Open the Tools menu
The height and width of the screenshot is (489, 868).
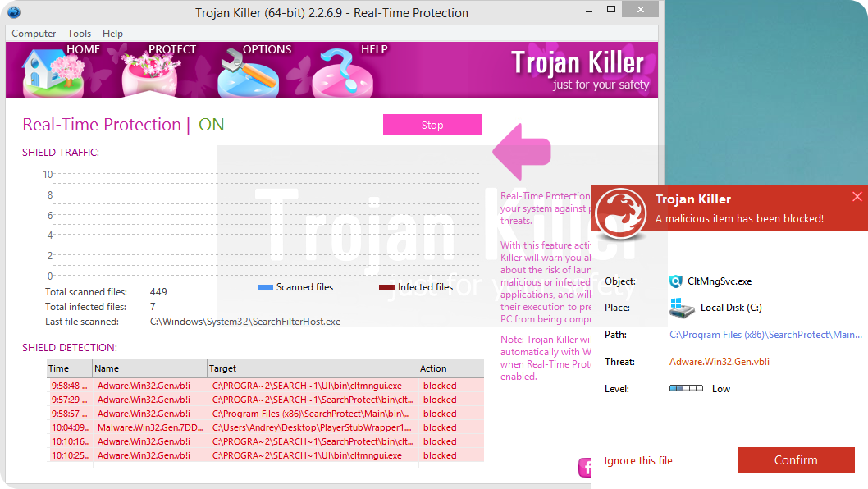click(x=80, y=34)
